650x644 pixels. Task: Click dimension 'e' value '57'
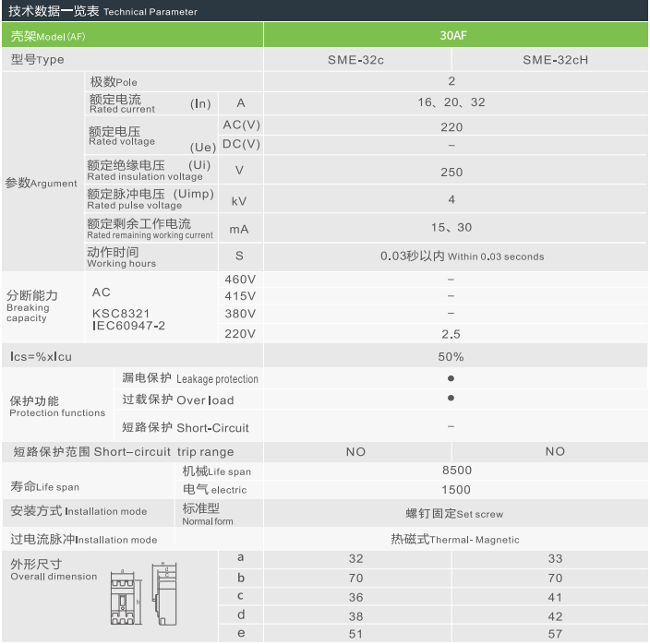[556, 634]
